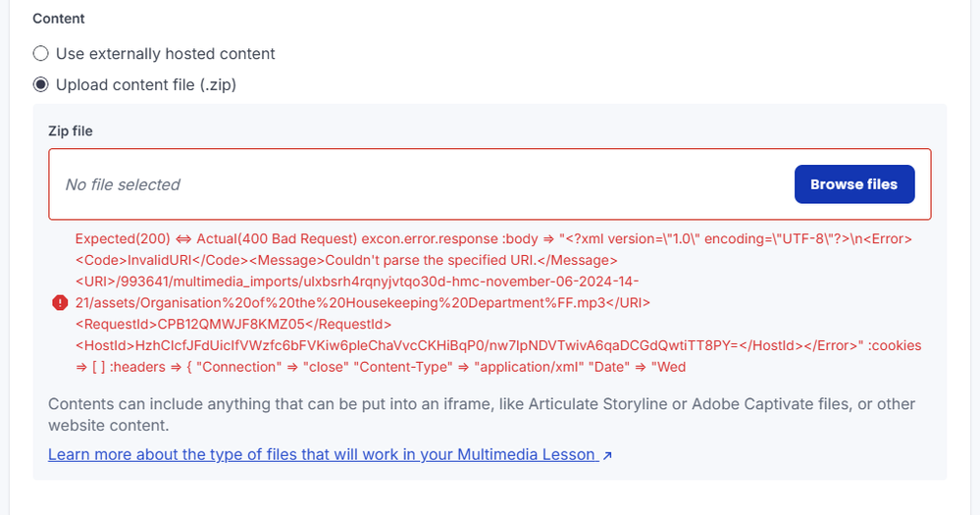Click the Zip file label
The image size is (980, 515).
(x=71, y=130)
